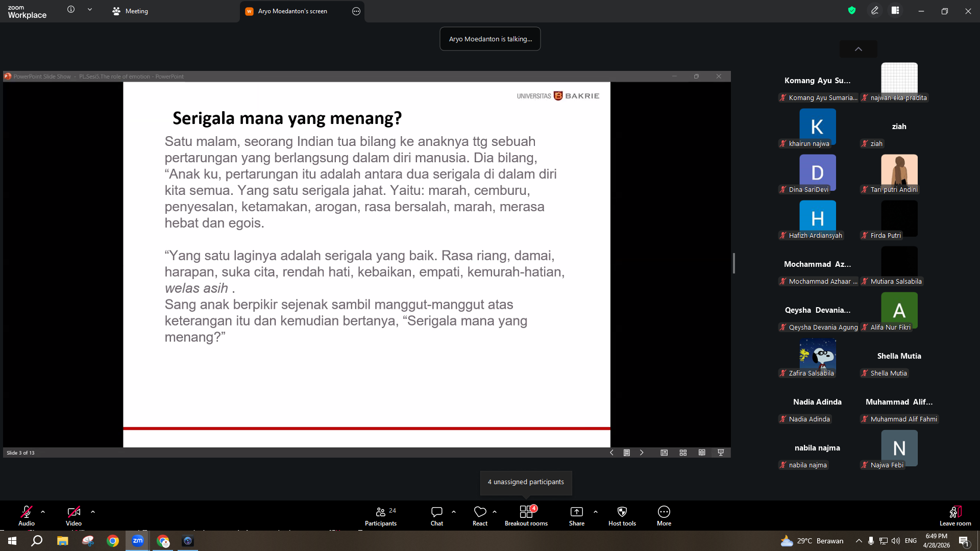Click 4 unassigned participants tooltip
The height and width of the screenshot is (551, 980).
(526, 482)
